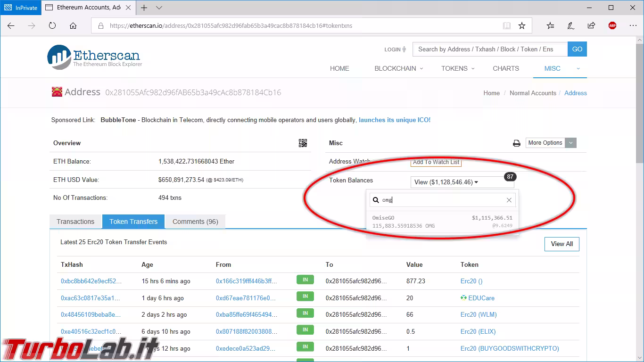Clear the token search with the X icon
The image size is (644, 362).
click(x=509, y=200)
